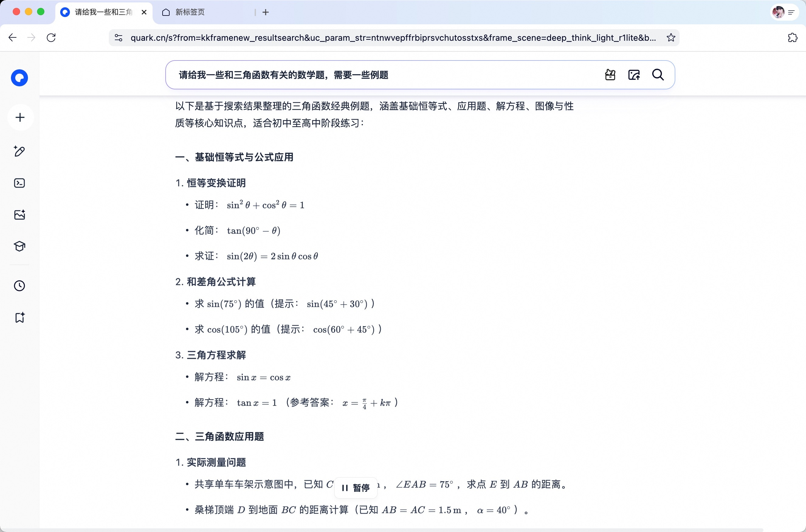806x532 pixels.
Task: Click the 解方程 tan x = 1 line
Action: pos(296,403)
